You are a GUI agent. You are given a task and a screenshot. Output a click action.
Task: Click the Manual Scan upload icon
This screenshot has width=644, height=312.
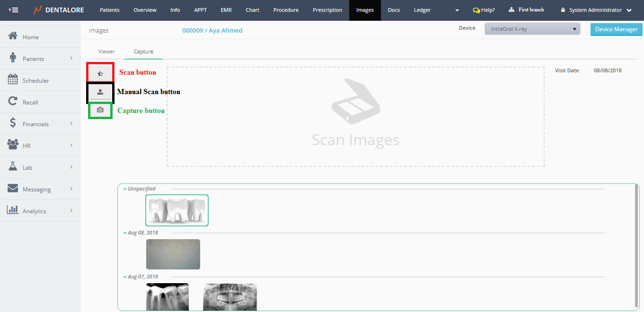(x=100, y=92)
